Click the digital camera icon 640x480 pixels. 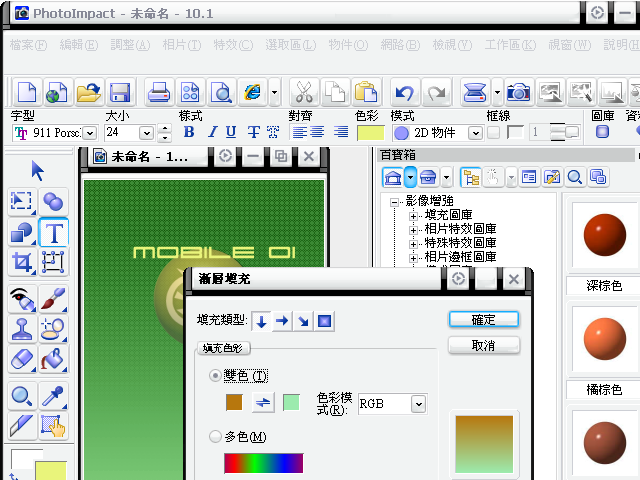tap(518, 91)
